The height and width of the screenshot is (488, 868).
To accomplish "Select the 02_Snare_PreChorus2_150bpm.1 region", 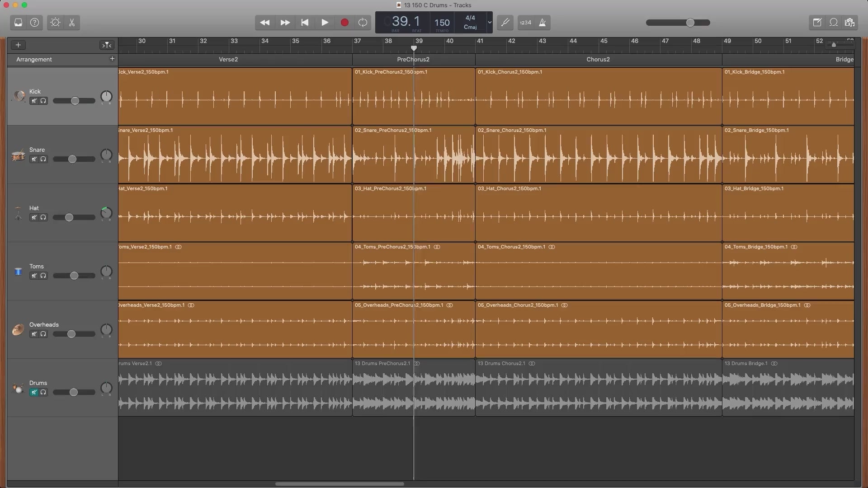I will [x=414, y=155].
